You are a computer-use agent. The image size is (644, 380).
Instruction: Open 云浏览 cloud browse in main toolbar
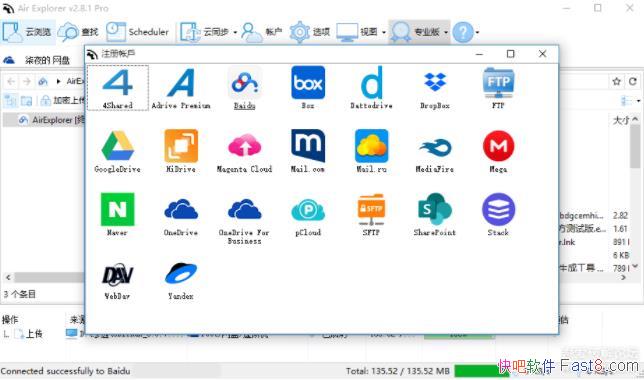[x=28, y=32]
